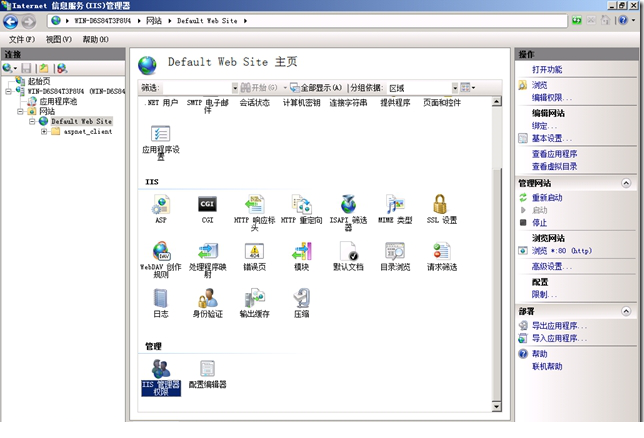The width and height of the screenshot is (644, 438).
Task: Select 应用程序池 in the tree
Action: click(x=58, y=101)
